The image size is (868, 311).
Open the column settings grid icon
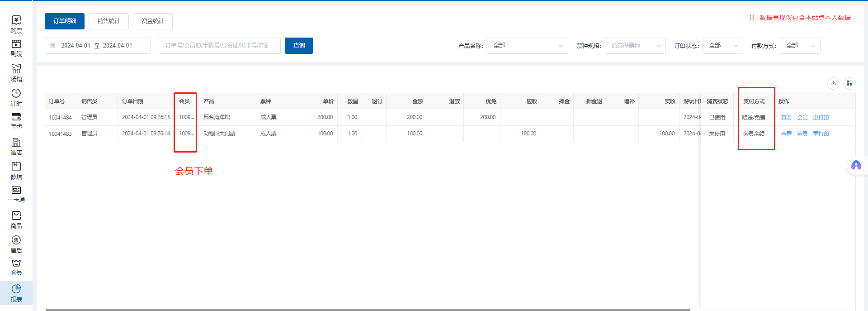coord(849,83)
